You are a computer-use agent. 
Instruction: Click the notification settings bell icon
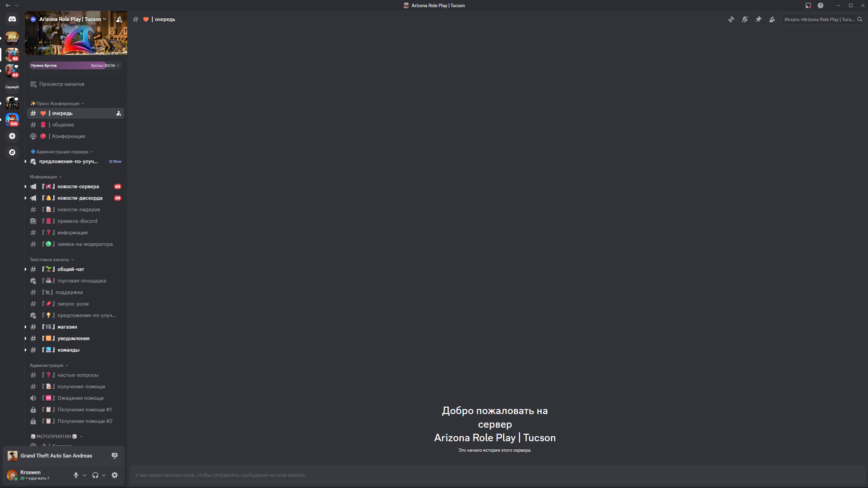click(745, 19)
